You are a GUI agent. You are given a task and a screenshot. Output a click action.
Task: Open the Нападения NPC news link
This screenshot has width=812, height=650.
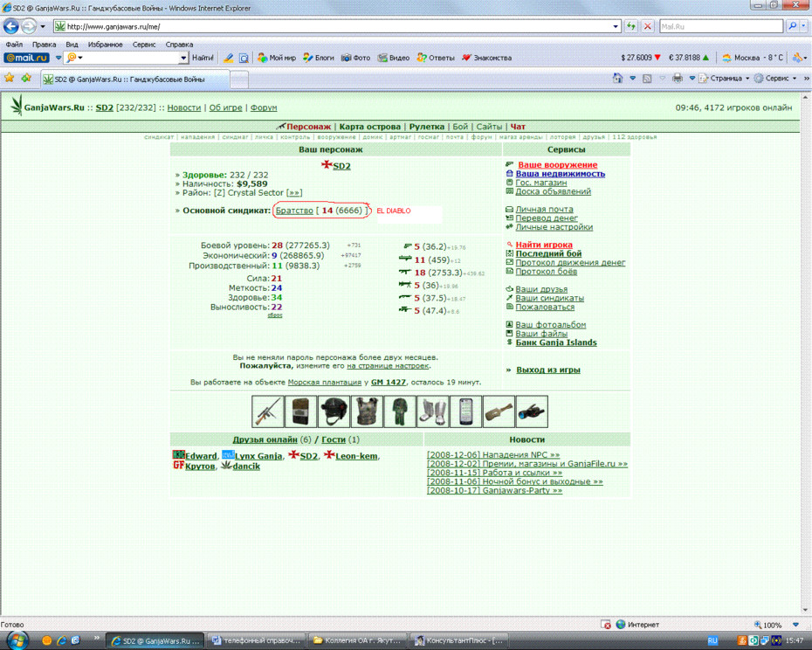493,454
